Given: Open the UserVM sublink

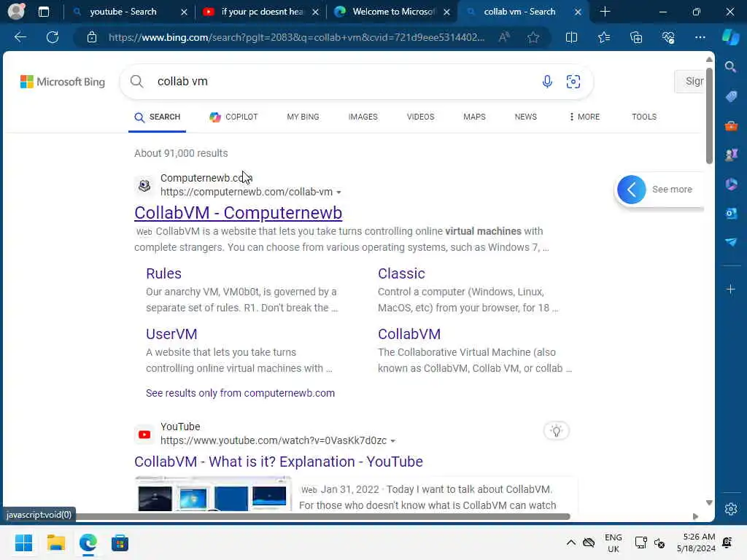Looking at the screenshot, I should click(171, 334).
